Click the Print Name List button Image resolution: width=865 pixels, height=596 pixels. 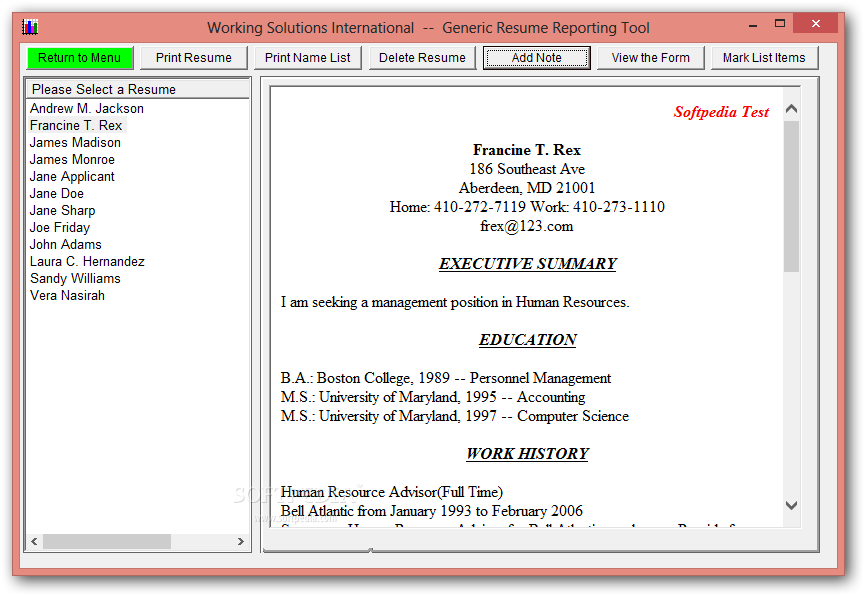click(x=308, y=58)
